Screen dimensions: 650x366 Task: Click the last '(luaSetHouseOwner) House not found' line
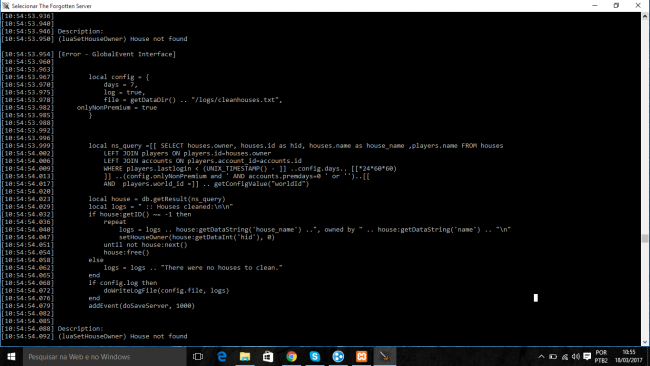click(x=122, y=337)
